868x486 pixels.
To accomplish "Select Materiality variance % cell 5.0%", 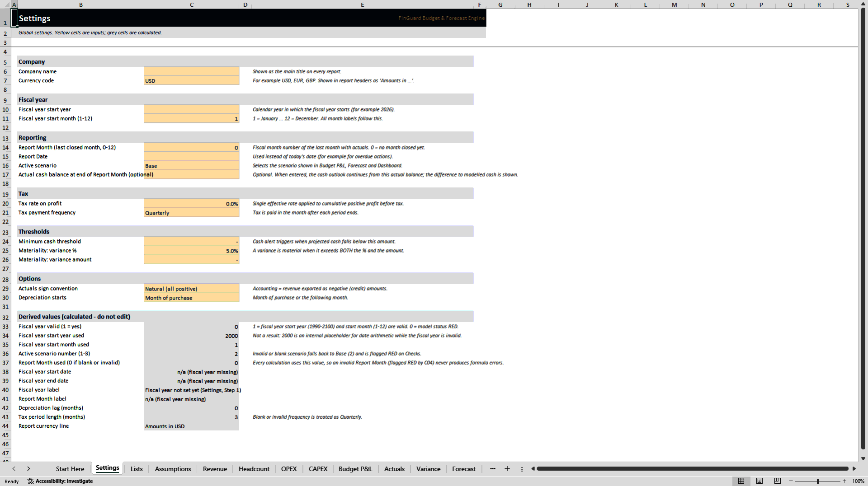I will point(191,250).
